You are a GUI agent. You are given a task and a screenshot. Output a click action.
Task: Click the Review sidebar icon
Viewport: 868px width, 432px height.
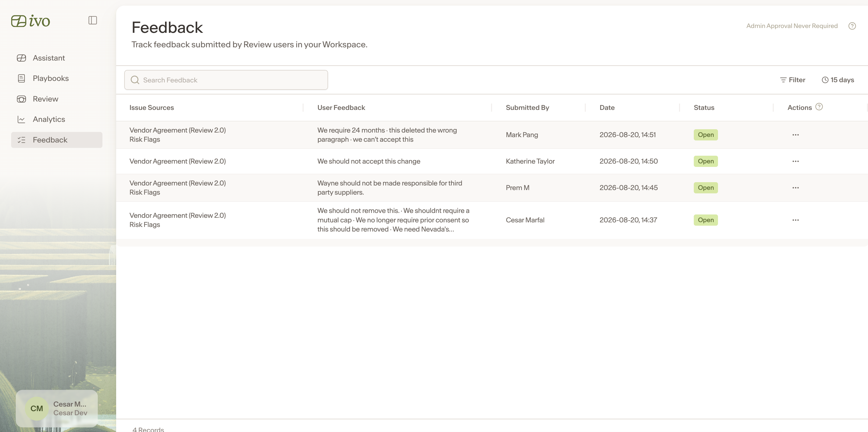(21, 99)
